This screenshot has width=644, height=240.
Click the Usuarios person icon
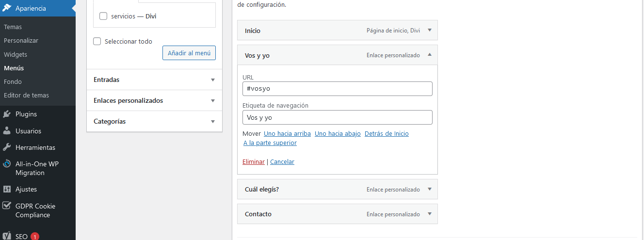pos(7,131)
